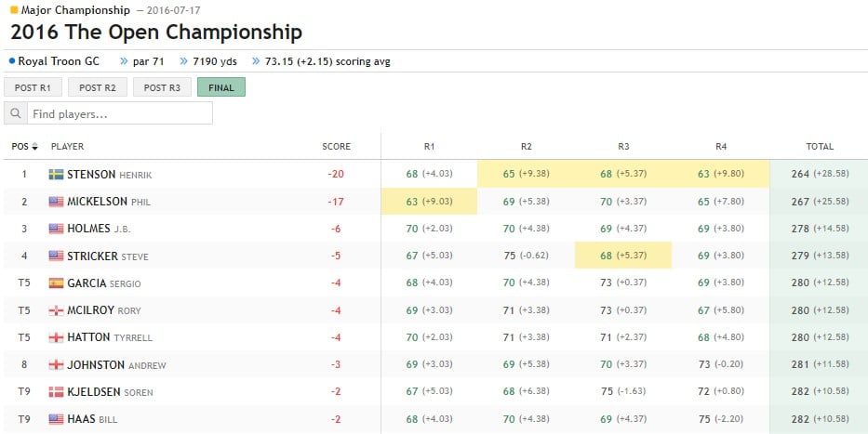Click the England flag beside Hatton
This screenshot has width=868, height=434.
click(x=56, y=337)
